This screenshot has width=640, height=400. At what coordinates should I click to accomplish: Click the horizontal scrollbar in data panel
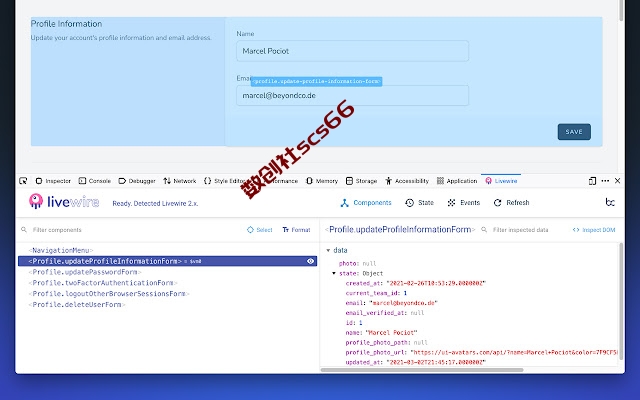[422, 370]
